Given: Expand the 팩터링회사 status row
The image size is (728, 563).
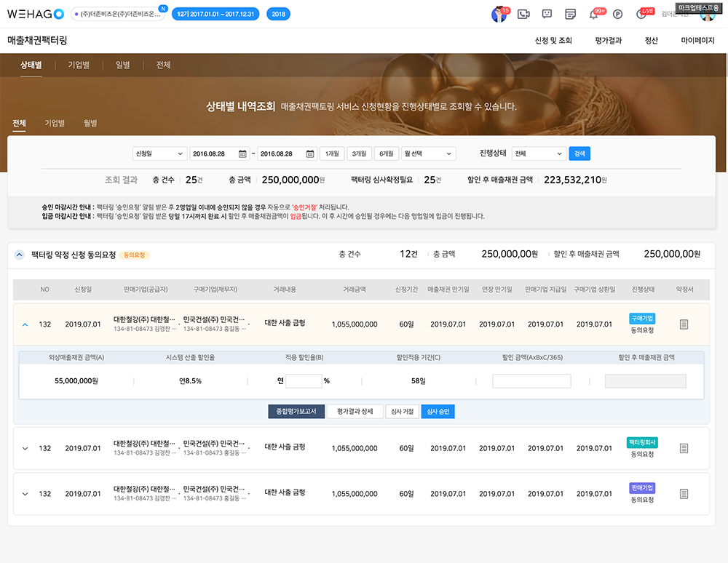Looking at the screenshot, I should [25, 449].
